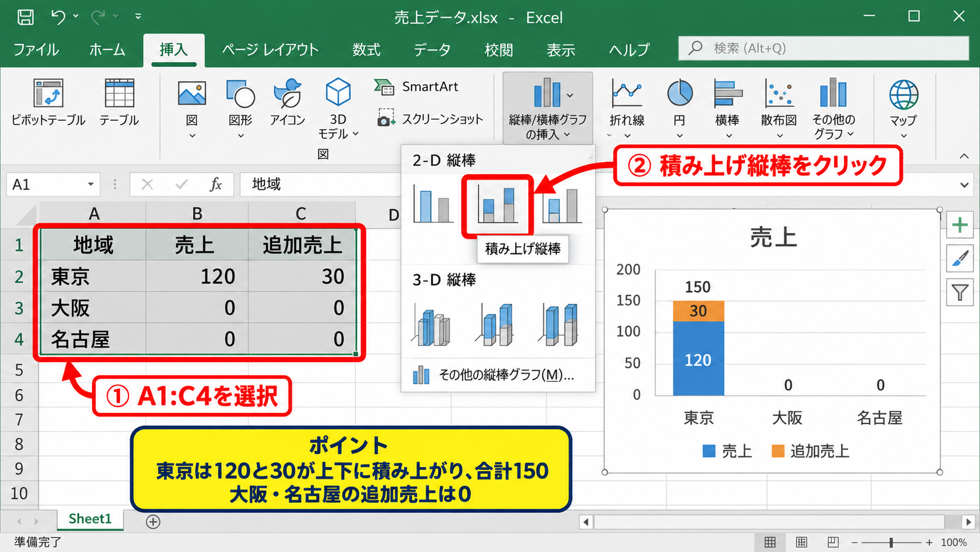Click the Chart Styles brush button
Screen dimensions: 980x552
click(959, 259)
